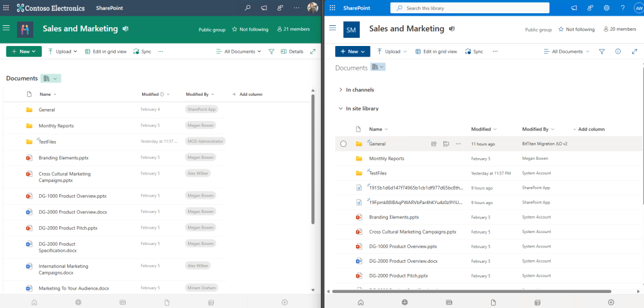The height and width of the screenshot is (308, 644).
Task: Click Add column in right window
Action: click(x=589, y=129)
